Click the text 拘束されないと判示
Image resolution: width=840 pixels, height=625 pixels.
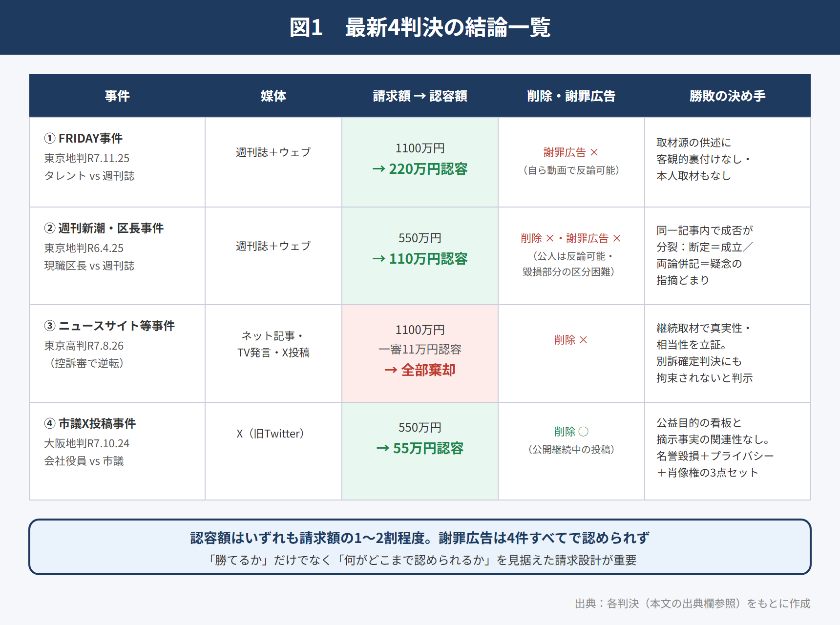click(704, 378)
